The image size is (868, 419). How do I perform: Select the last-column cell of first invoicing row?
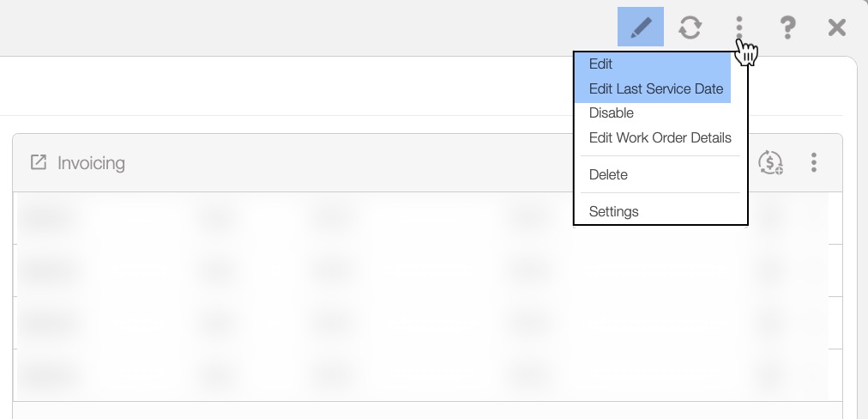[772, 218]
